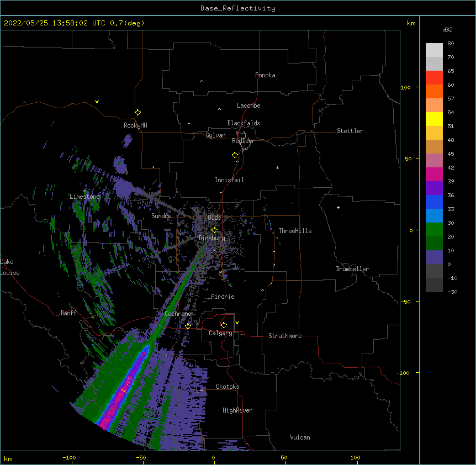Image resolution: width=476 pixels, height=465 pixels.
Task: Select the yellow diamond marker at Olds
Action: coord(214,230)
